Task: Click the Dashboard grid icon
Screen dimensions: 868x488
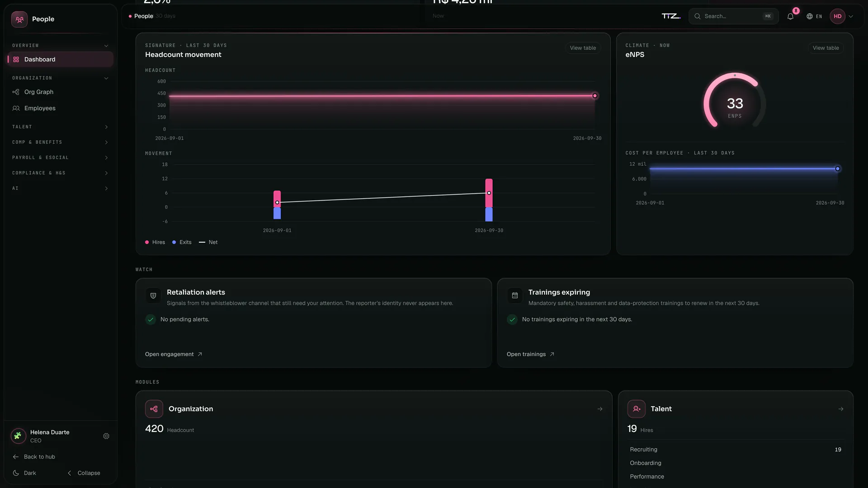Action: [x=16, y=60]
